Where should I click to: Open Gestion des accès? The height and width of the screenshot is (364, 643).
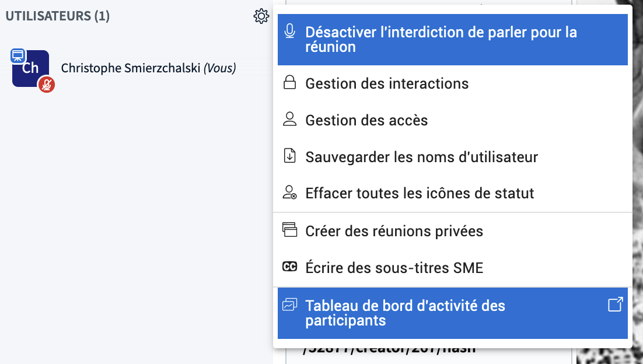click(452, 121)
